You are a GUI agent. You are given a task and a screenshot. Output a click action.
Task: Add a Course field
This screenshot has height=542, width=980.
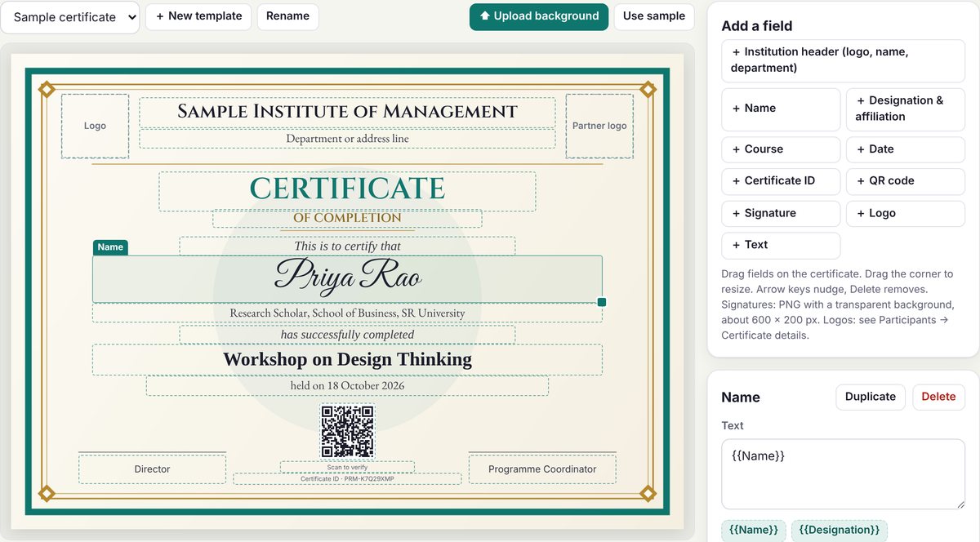tap(781, 149)
